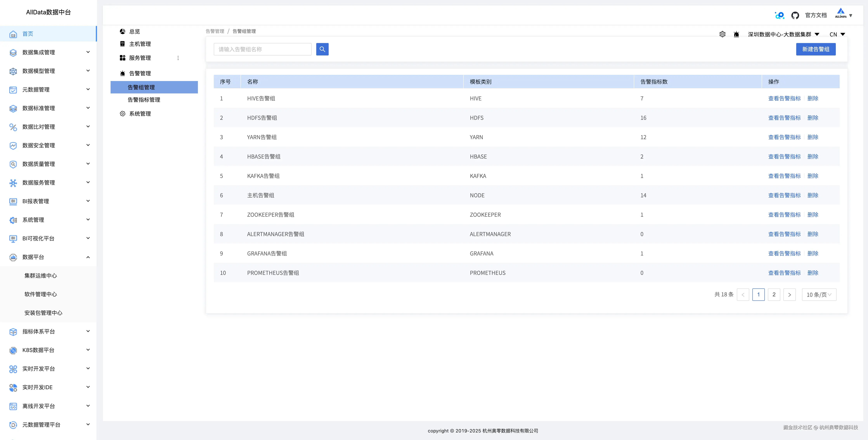Click the 数据质量管理 sidebar icon
Viewport: 868px width, 440px height.
13,164
